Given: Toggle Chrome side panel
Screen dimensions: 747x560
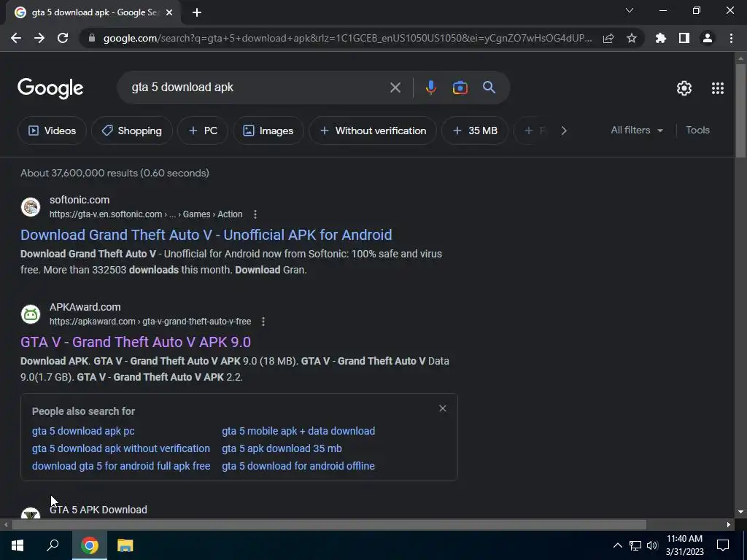Looking at the screenshot, I should click(684, 38).
